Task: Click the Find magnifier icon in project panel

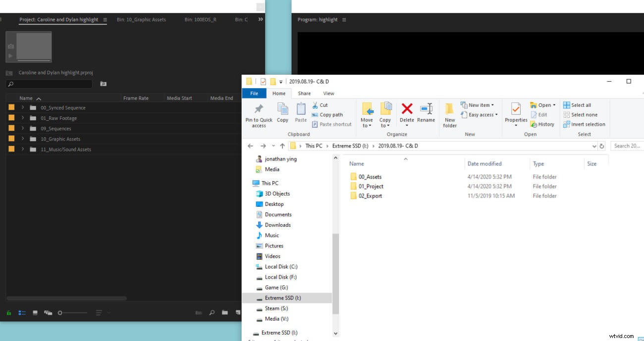Action: [212, 313]
